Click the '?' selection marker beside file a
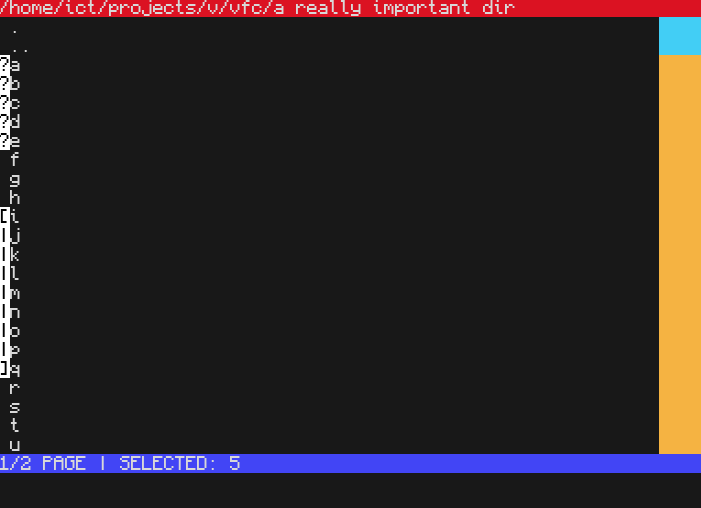Screen dimensions: 701x508 (x=5, y=65)
